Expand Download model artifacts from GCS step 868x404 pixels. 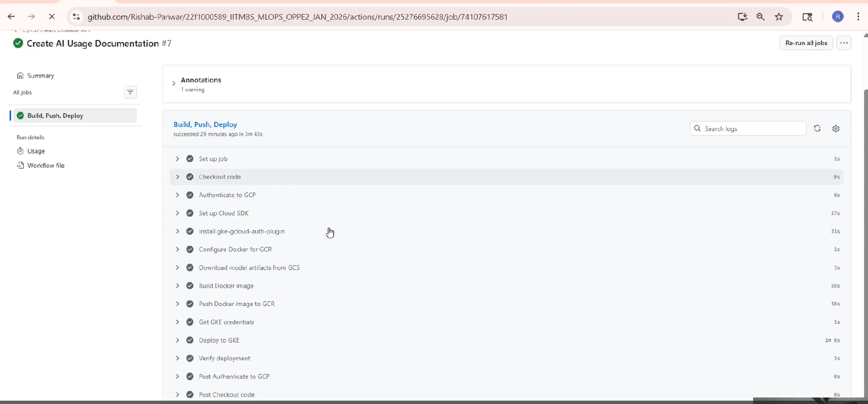coord(177,268)
